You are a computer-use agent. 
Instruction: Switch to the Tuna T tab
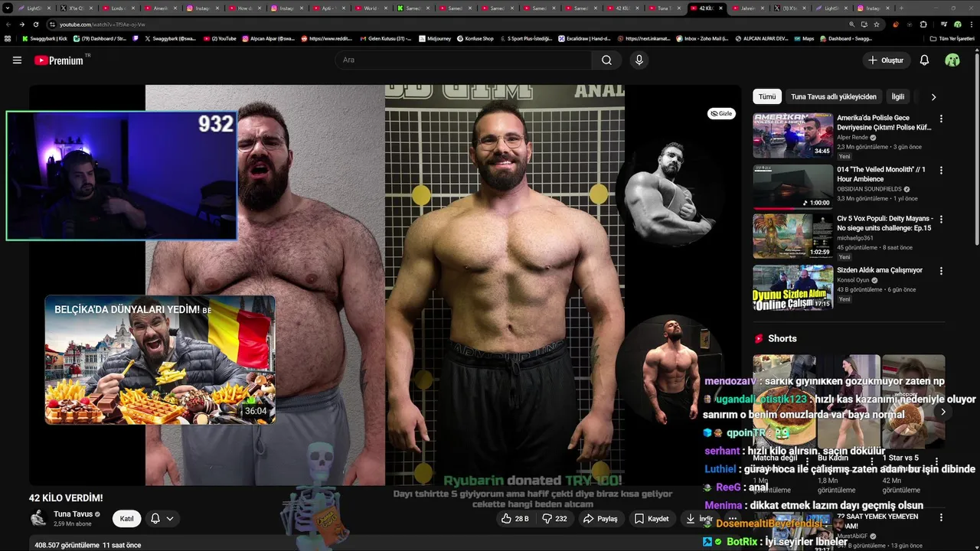coord(665,8)
